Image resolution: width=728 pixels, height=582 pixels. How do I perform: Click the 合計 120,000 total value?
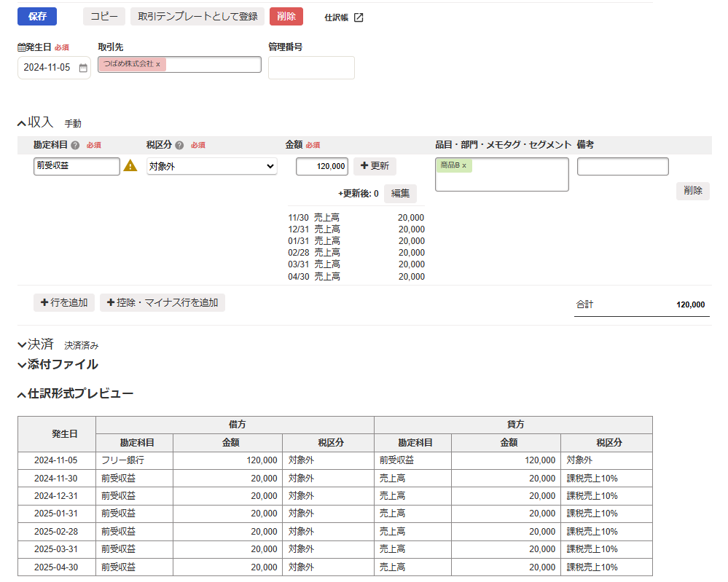pyautogui.click(x=690, y=305)
